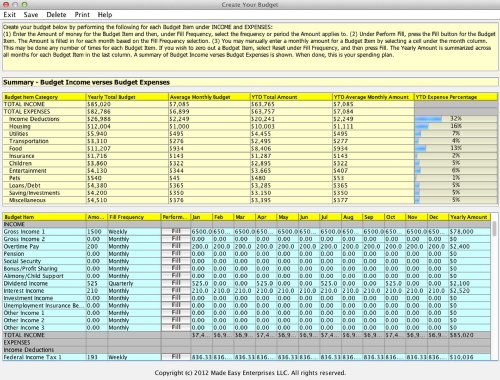Open the Help menu

click(x=105, y=15)
